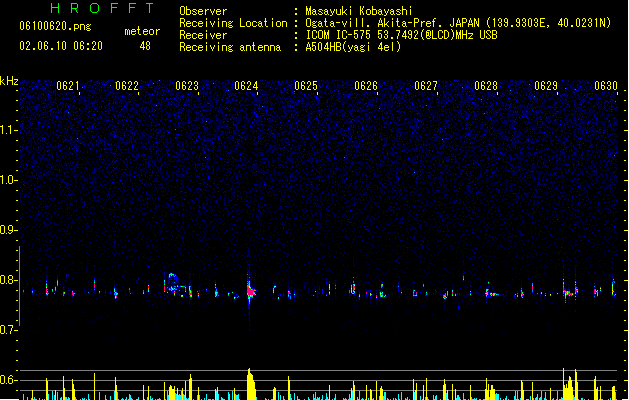Click the meteor count label

click(x=142, y=31)
